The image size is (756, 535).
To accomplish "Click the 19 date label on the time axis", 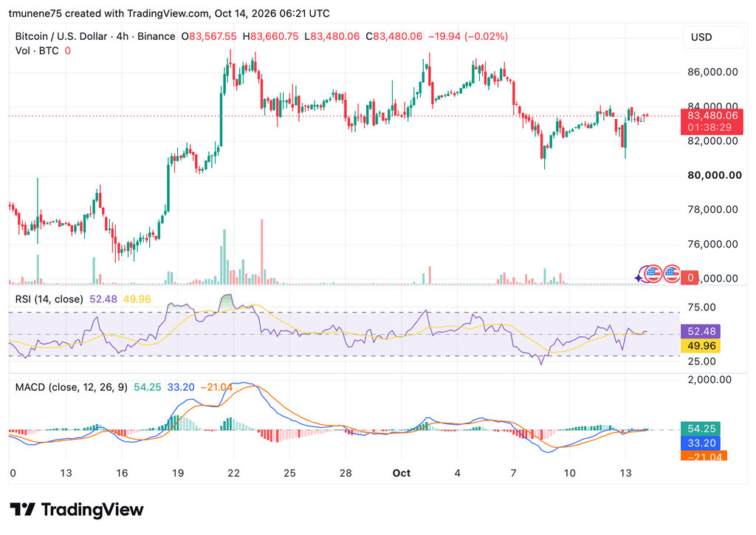I will pos(178,473).
